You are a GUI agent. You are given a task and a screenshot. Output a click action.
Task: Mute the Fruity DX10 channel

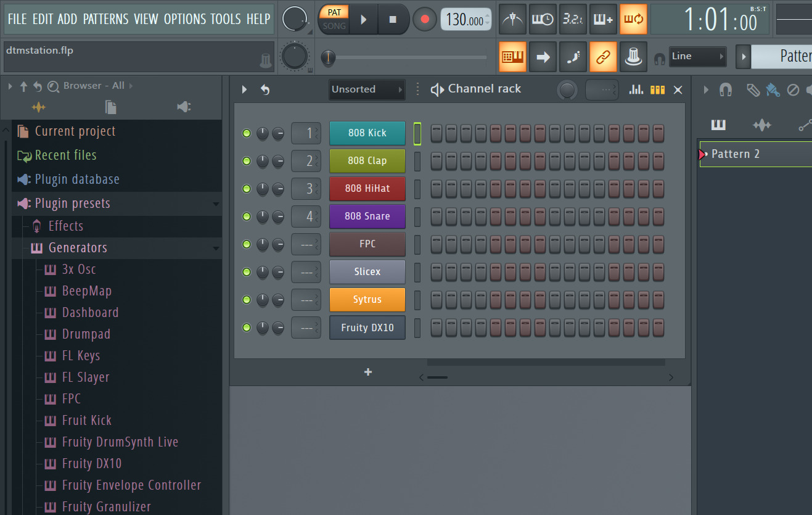[247, 328]
